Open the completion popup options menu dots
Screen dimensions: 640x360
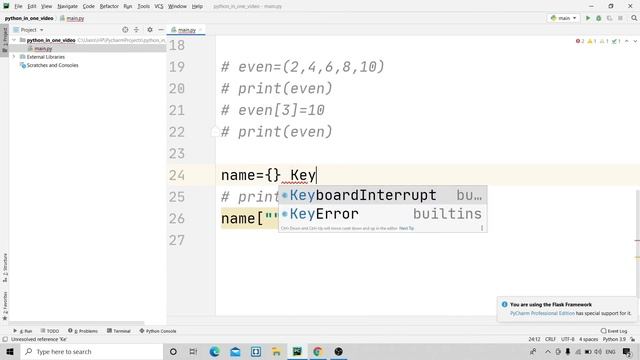click(x=482, y=228)
